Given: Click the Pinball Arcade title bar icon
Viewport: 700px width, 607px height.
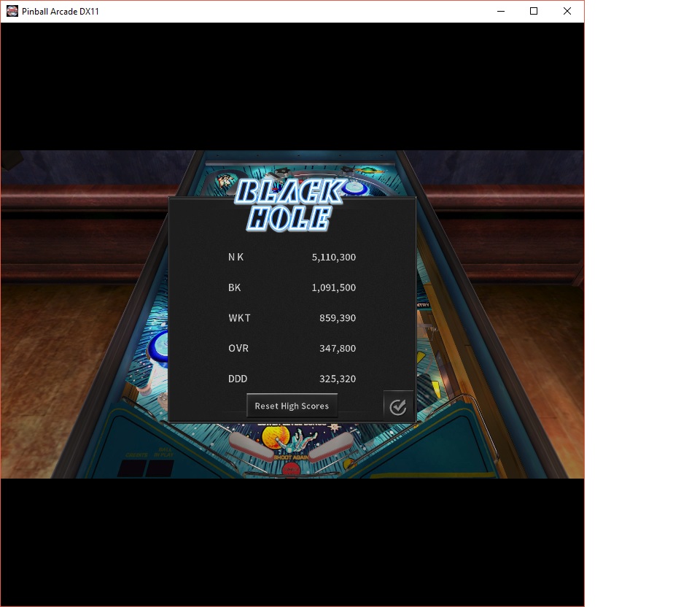Looking at the screenshot, I should point(12,12).
